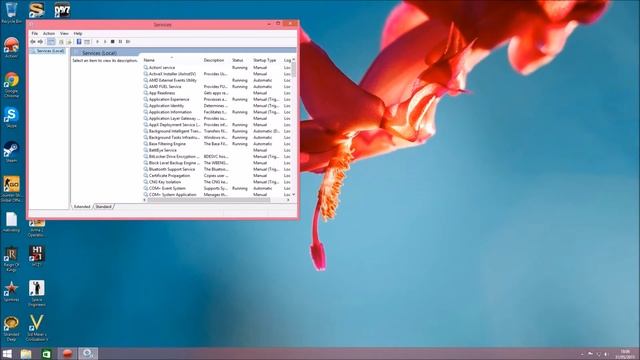This screenshot has width=640, height=360.
Task: Select the BitLocker Drive Encryption service
Action: point(217,156)
